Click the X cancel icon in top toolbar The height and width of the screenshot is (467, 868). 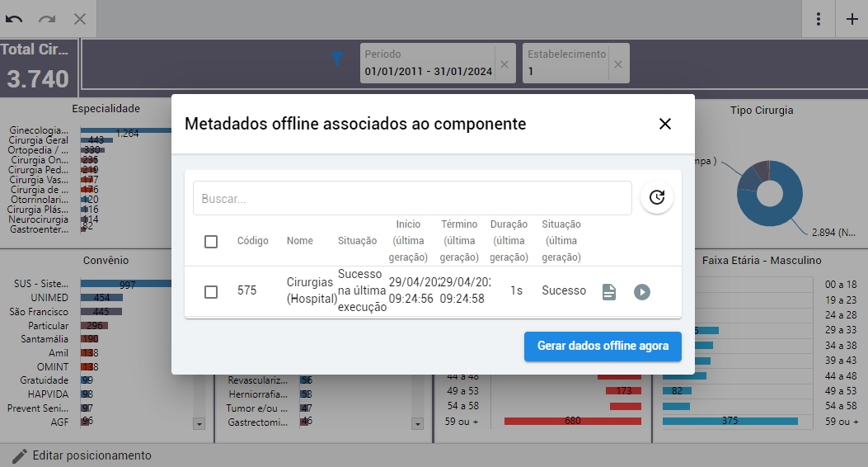point(80,19)
